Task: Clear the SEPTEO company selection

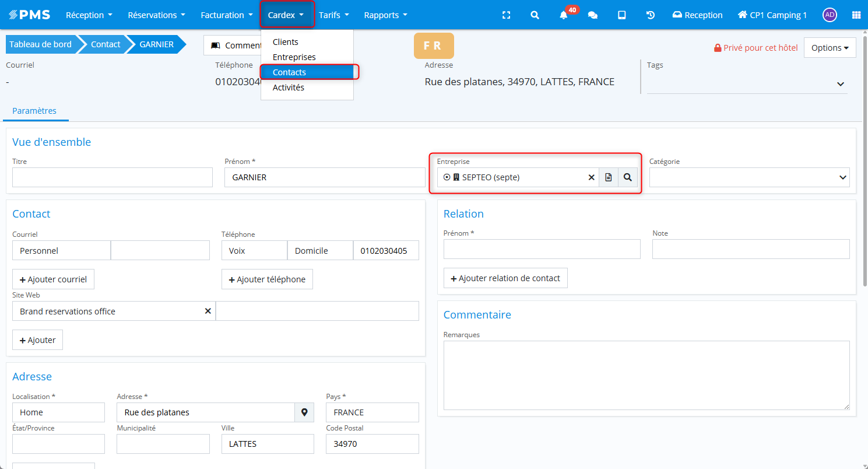Action: (591, 177)
